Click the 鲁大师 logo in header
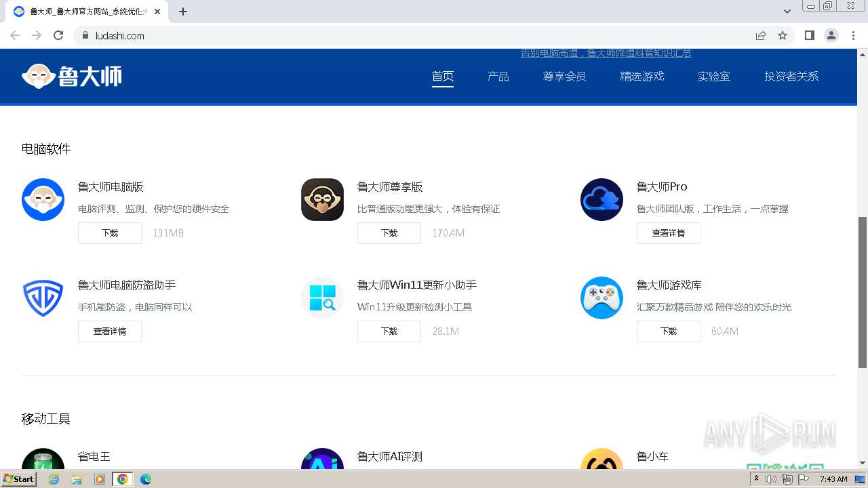This screenshot has width=868, height=488. point(72,76)
